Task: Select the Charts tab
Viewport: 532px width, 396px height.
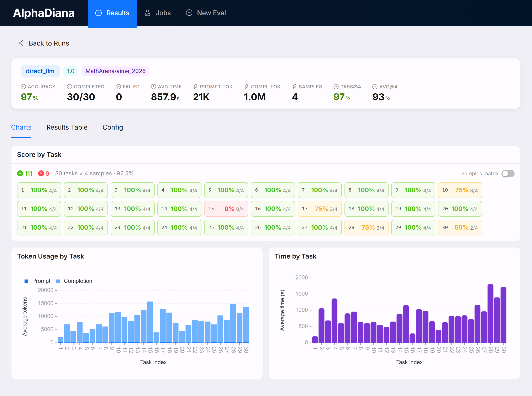Action: (21, 127)
